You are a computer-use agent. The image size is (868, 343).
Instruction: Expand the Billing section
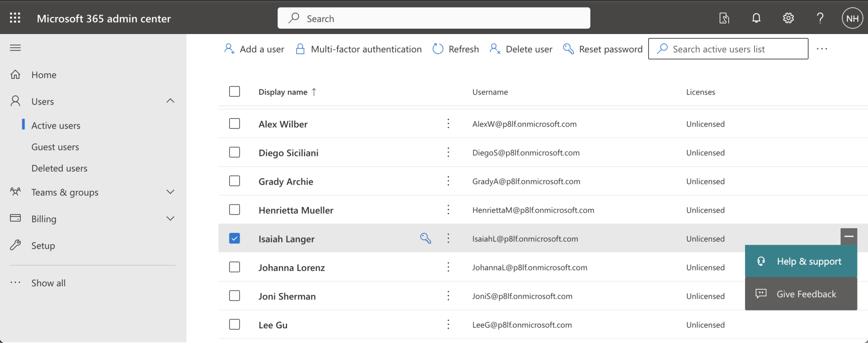pos(170,219)
